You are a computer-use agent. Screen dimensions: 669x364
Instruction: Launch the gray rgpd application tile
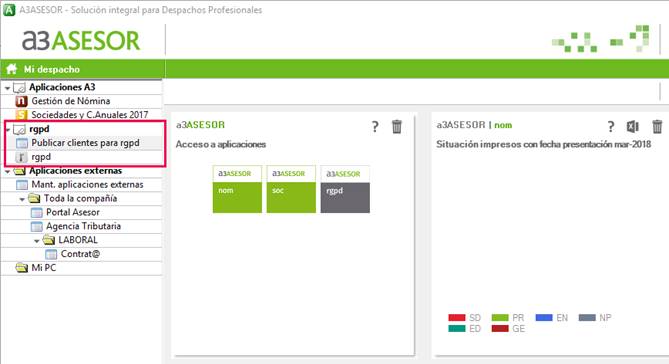point(345,189)
